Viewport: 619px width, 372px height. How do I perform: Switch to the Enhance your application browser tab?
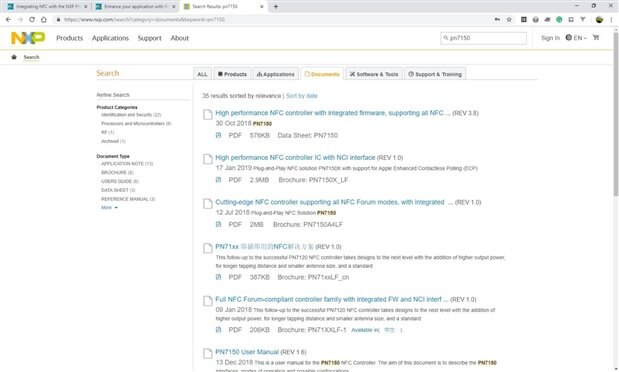click(135, 7)
